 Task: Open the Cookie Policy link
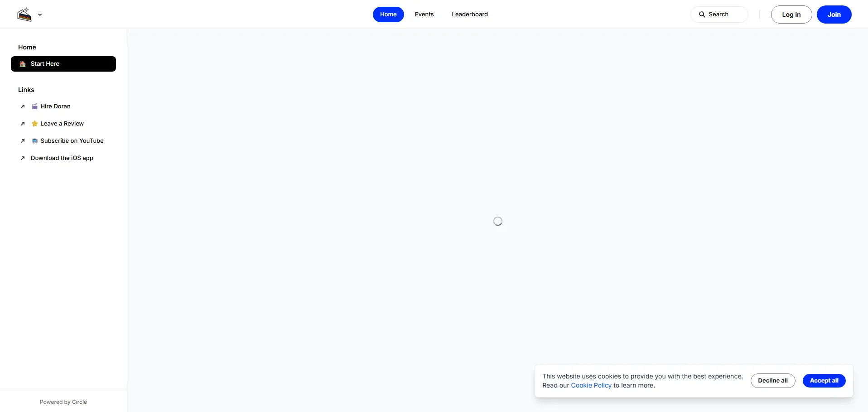point(591,385)
